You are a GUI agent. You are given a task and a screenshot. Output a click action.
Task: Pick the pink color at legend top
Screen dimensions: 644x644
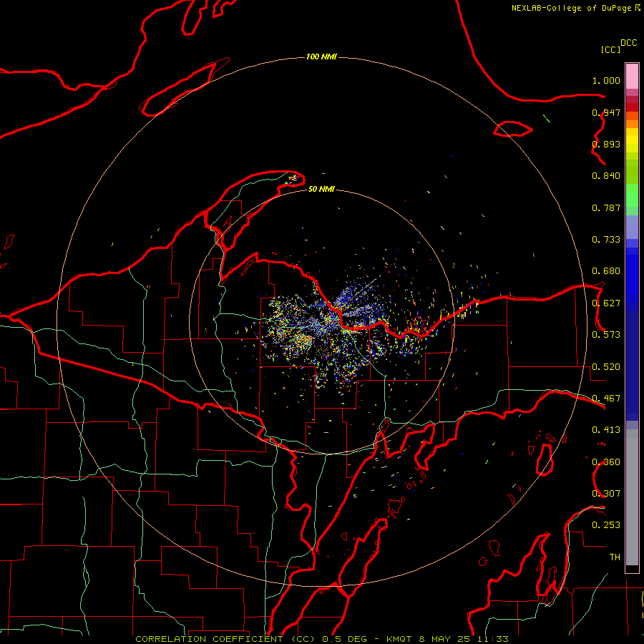632,76
